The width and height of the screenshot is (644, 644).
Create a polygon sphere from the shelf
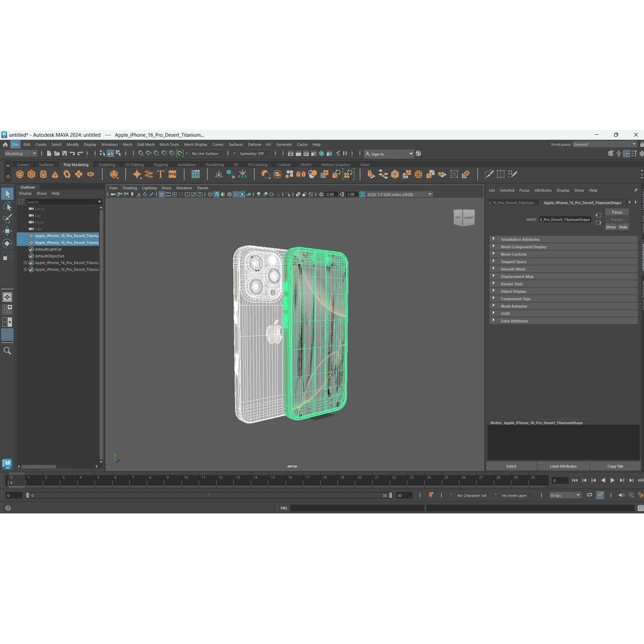tap(20, 174)
